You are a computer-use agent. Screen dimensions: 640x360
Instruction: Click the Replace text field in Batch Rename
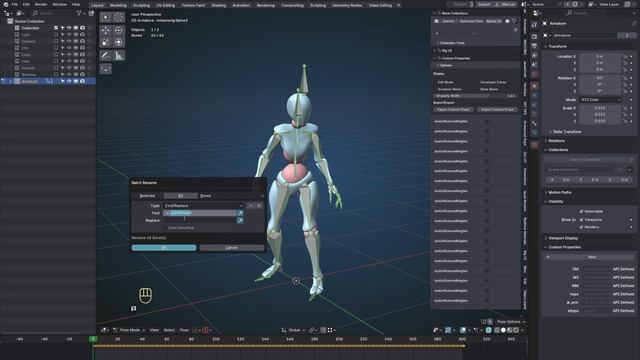pyautogui.click(x=200, y=220)
